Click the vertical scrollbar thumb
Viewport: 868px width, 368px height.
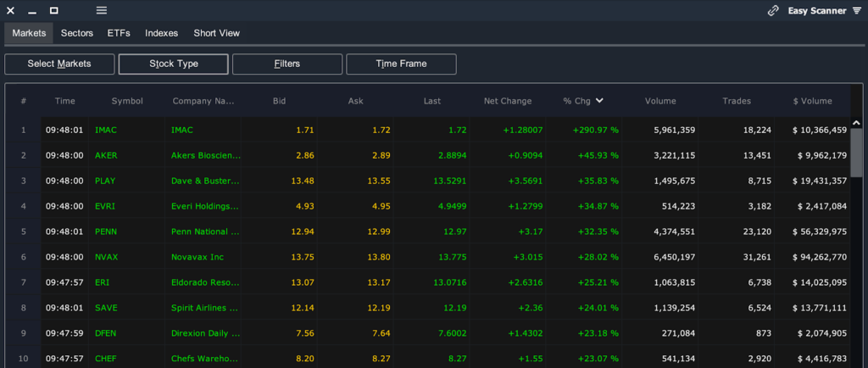pyautogui.click(x=856, y=153)
